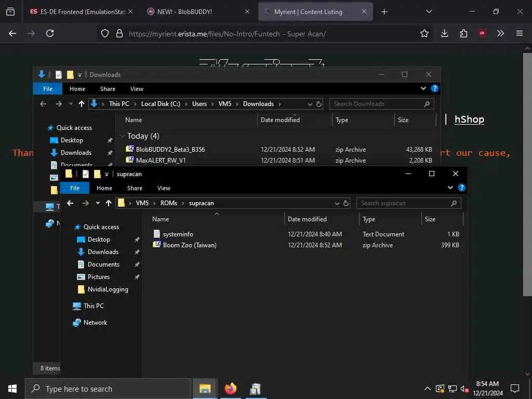
Task: Open View tab in supracan window
Action: (x=164, y=188)
